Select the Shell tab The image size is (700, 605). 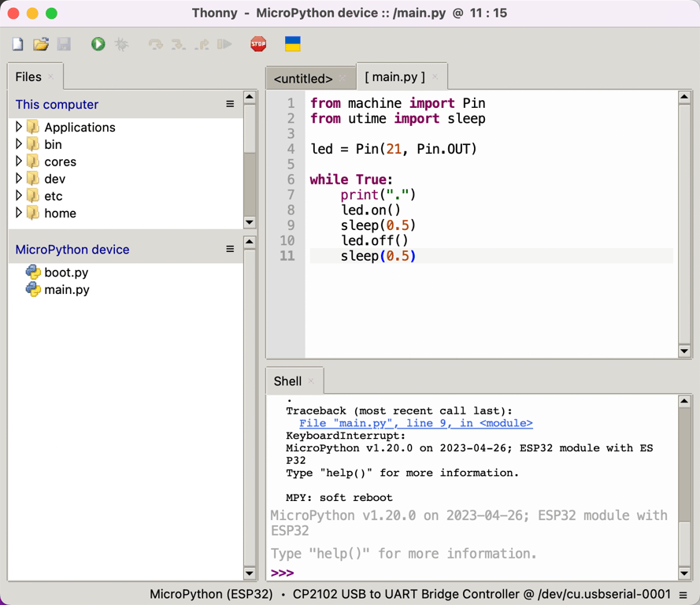[x=287, y=381]
